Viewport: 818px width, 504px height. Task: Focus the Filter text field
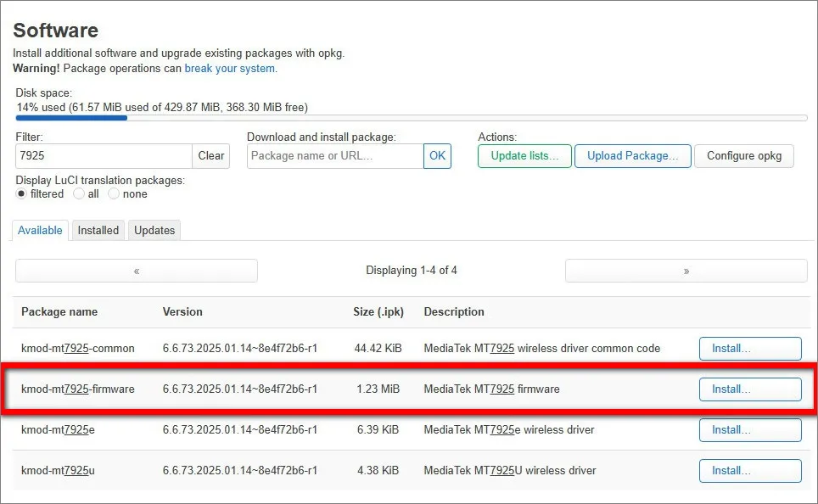click(104, 156)
